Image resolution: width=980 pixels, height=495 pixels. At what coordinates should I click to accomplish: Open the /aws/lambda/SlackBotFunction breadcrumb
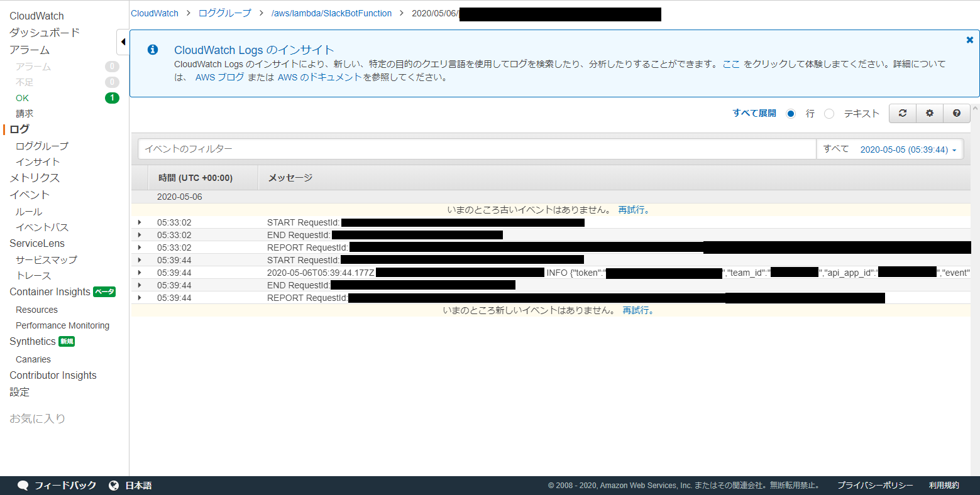click(331, 13)
